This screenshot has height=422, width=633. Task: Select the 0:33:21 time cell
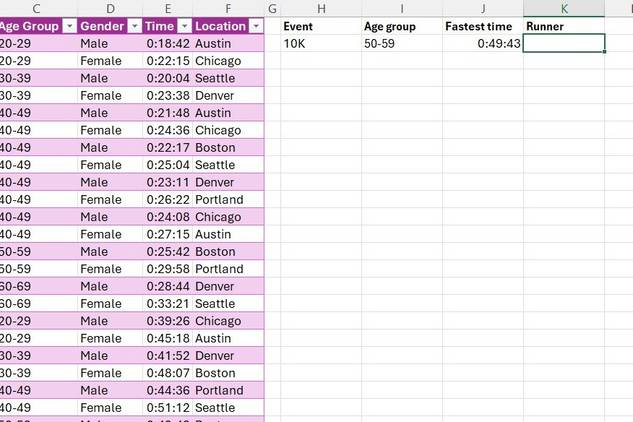click(x=168, y=304)
